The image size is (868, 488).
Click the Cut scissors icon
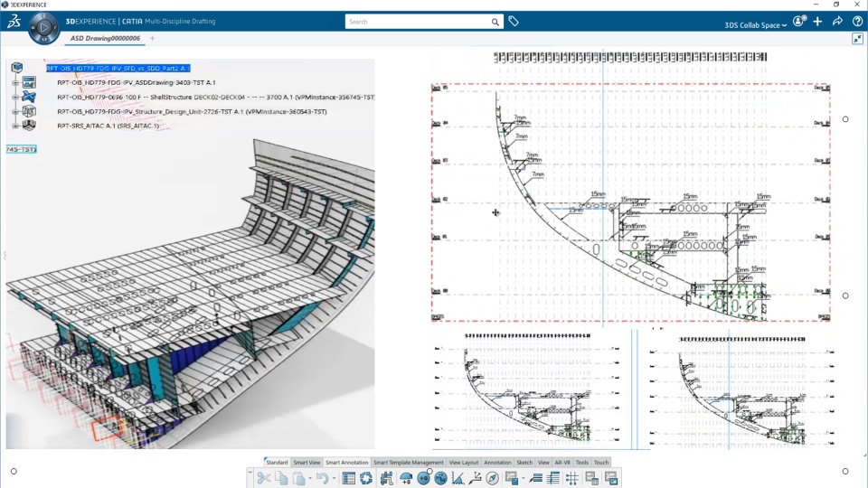tap(264, 478)
